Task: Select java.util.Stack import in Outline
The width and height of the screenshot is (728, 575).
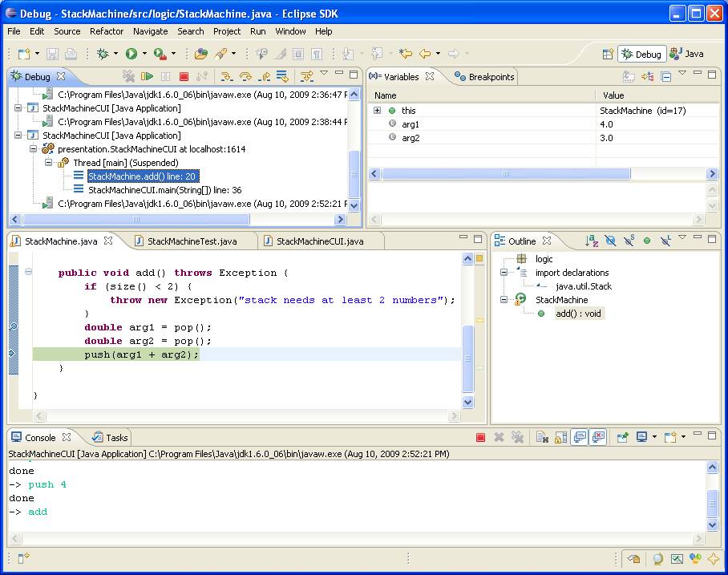Action: point(584,286)
